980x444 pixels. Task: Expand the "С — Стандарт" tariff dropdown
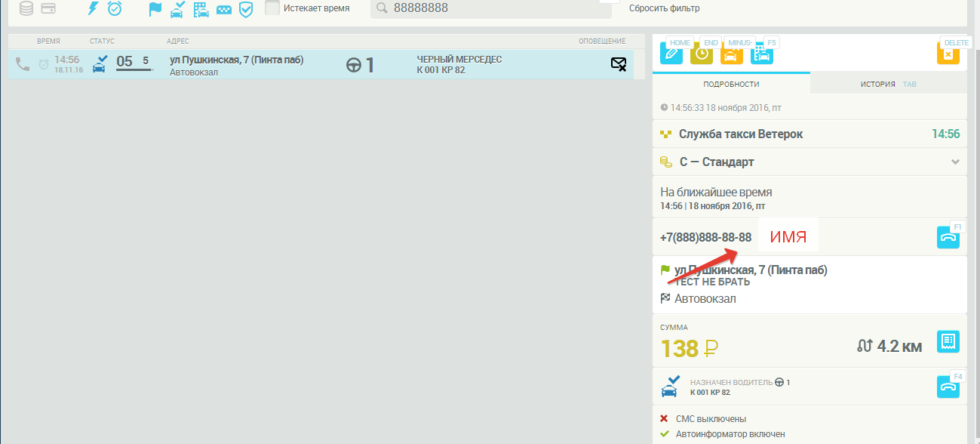955,162
